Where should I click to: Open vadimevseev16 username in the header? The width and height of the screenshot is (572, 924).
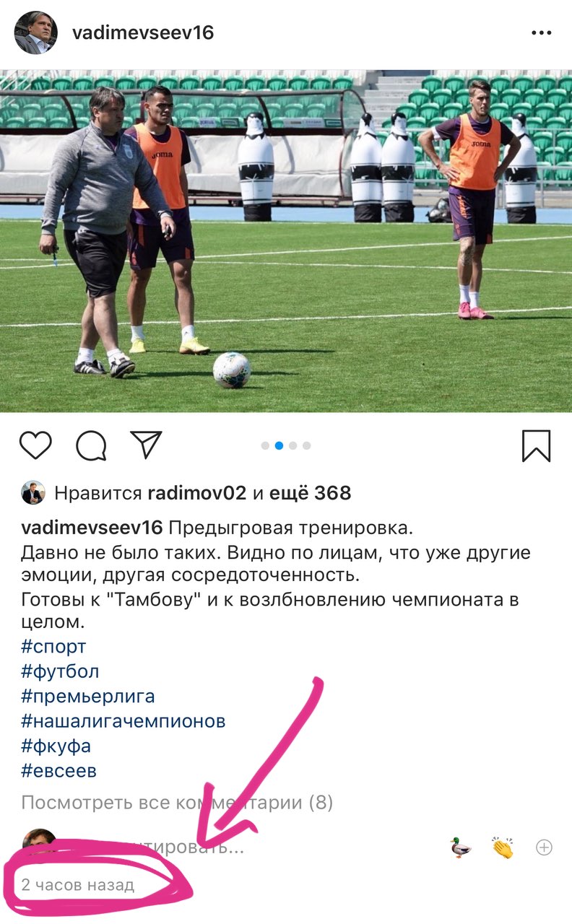143,33
